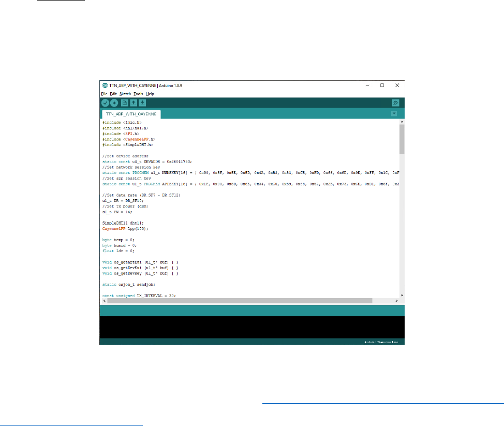Click the vertical scrollbar up arrow
This screenshot has height=426, width=504.
pos(402,122)
